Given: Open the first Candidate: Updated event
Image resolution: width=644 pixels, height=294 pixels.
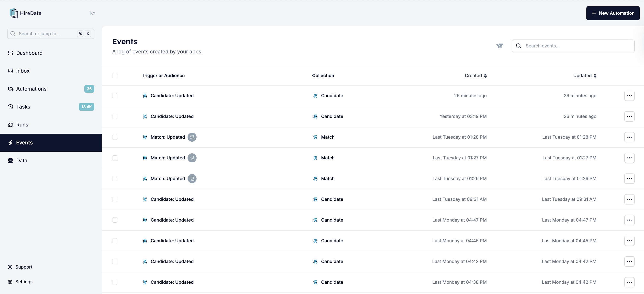Looking at the screenshot, I should (x=172, y=96).
